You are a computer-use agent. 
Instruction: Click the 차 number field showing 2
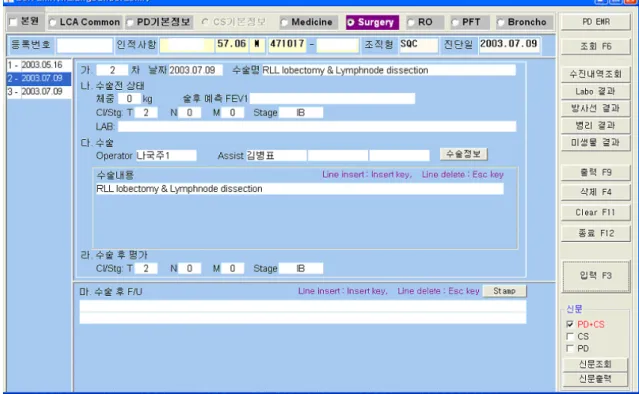[x=112, y=70]
